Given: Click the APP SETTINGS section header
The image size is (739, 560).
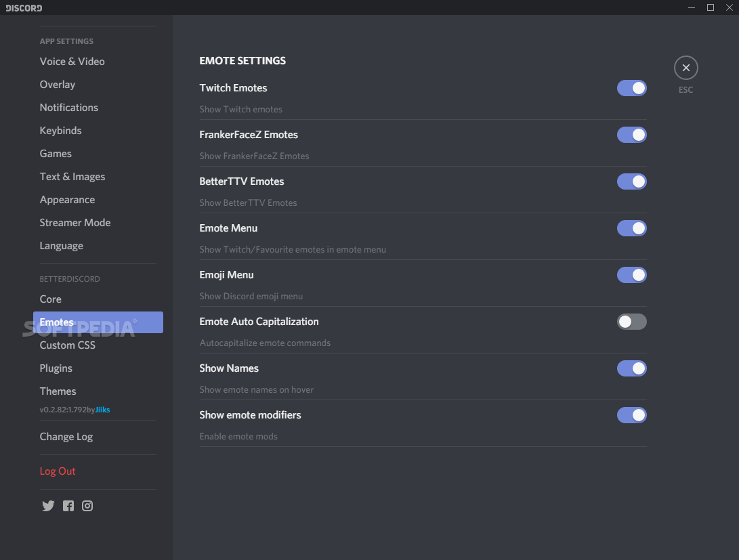Looking at the screenshot, I should (x=66, y=41).
